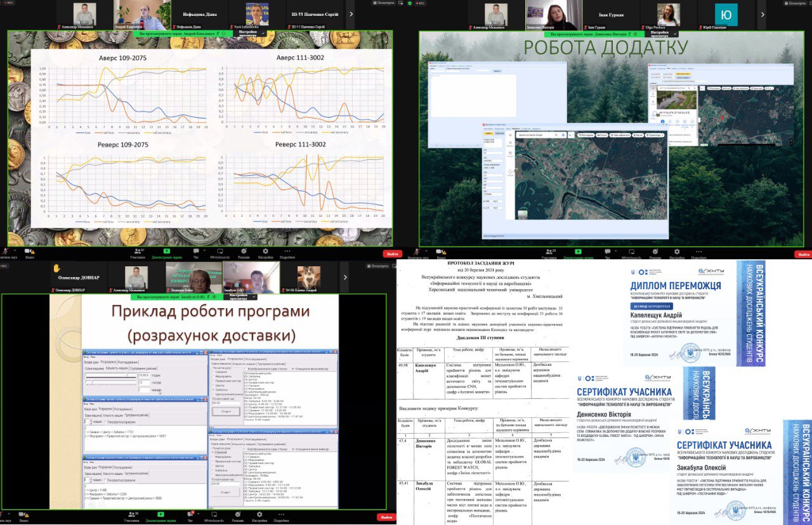The image size is (812, 525).
Task: Click red Выйти button in РОБОТА ДОДАТКУ window
Action: click(x=804, y=254)
